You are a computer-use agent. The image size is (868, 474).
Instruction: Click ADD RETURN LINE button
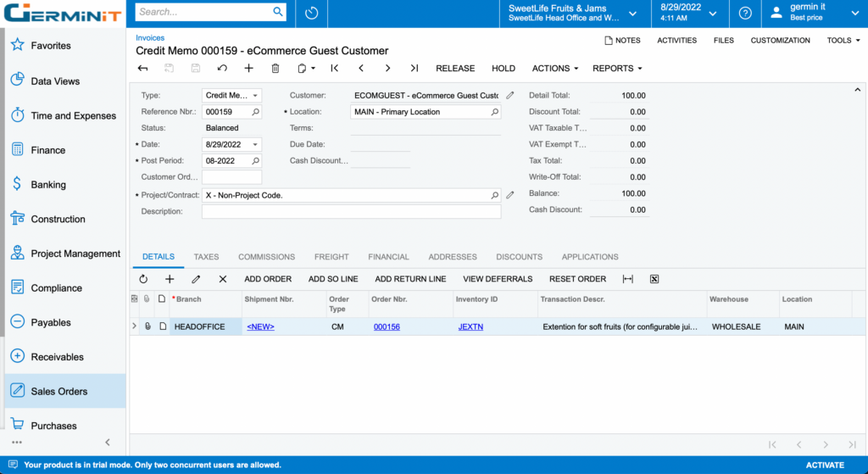[410, 279]
